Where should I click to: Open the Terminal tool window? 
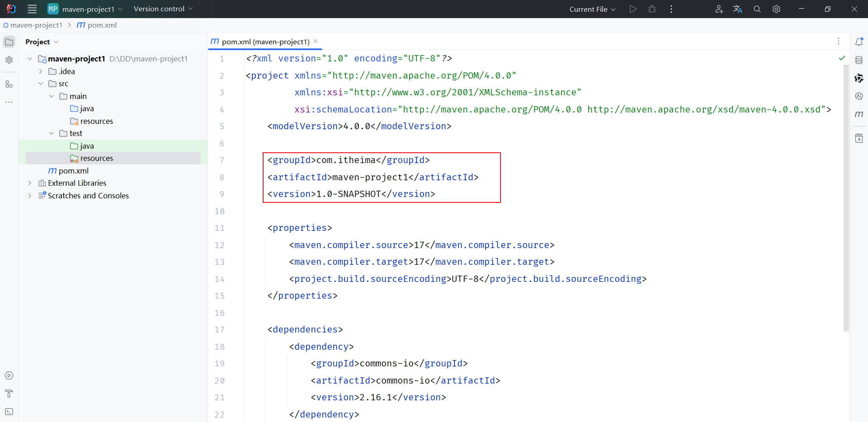(x=9, y=412)
